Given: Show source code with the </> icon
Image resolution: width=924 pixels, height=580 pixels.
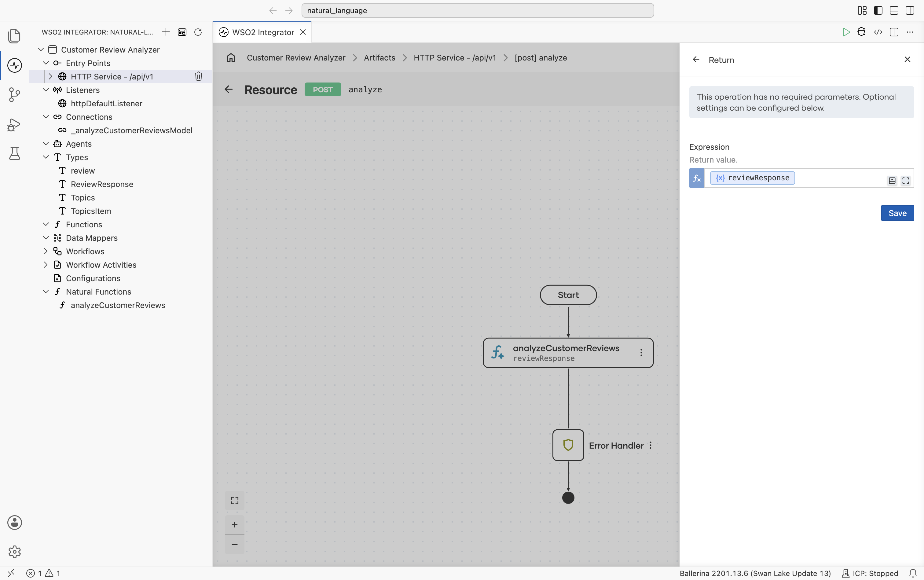Looking at the screenshot, I should pyautogui.click(x=878, y=32).
